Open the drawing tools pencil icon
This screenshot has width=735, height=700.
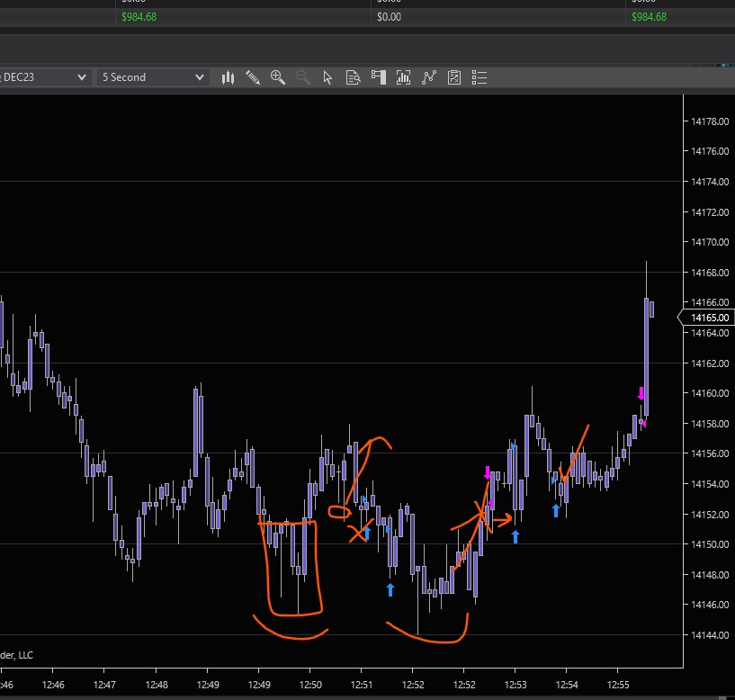point(253,77)
